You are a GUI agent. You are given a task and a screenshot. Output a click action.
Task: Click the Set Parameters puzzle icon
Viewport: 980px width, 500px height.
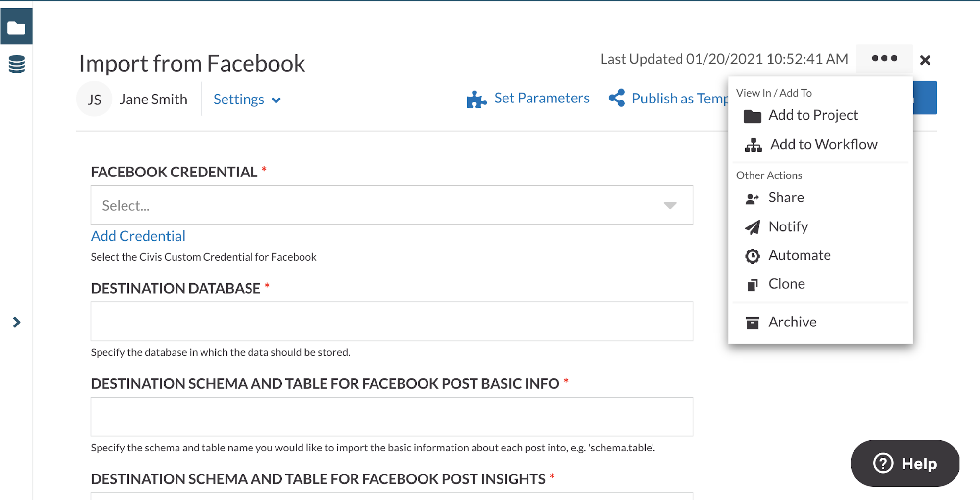pos(476,99)
